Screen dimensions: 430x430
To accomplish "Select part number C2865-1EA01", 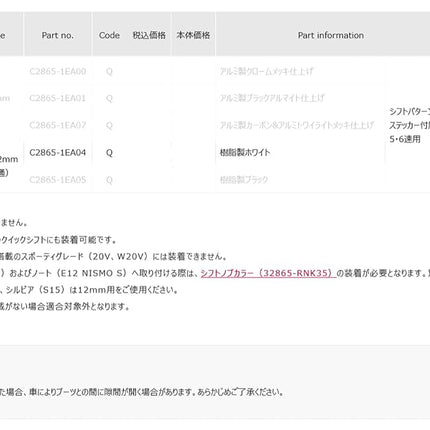I will [x=58, y=98].
